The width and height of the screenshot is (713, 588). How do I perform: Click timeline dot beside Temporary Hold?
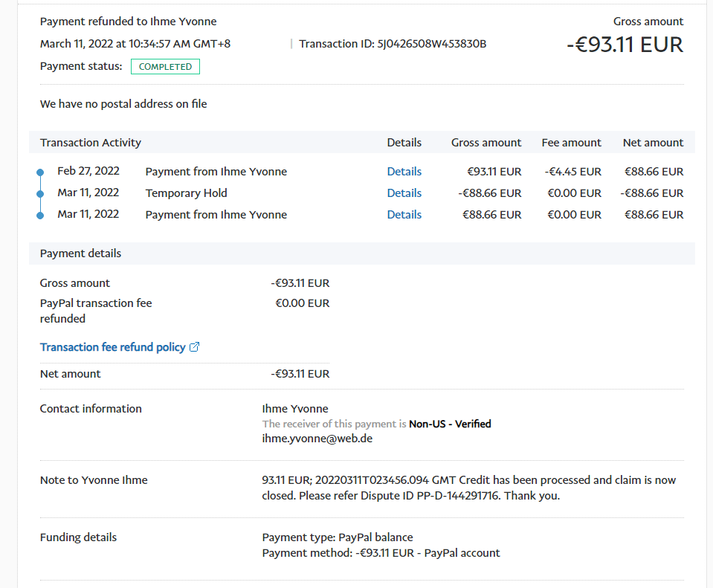40,194
